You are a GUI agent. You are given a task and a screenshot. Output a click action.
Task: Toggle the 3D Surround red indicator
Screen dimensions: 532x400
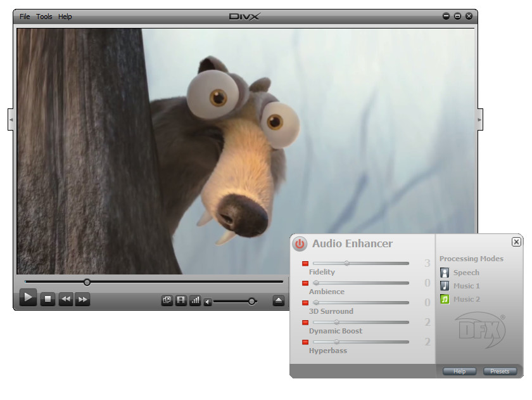[305, 303]
